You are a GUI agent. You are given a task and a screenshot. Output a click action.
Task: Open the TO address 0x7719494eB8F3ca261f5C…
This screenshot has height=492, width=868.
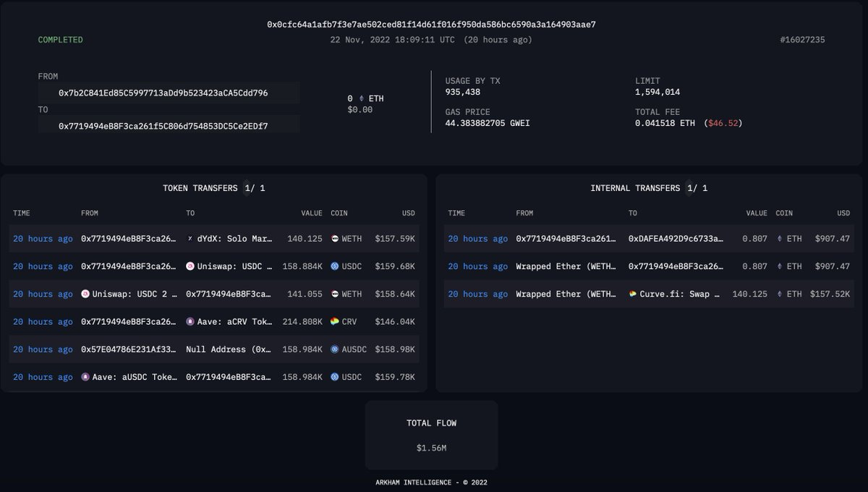tap(163, 126)
